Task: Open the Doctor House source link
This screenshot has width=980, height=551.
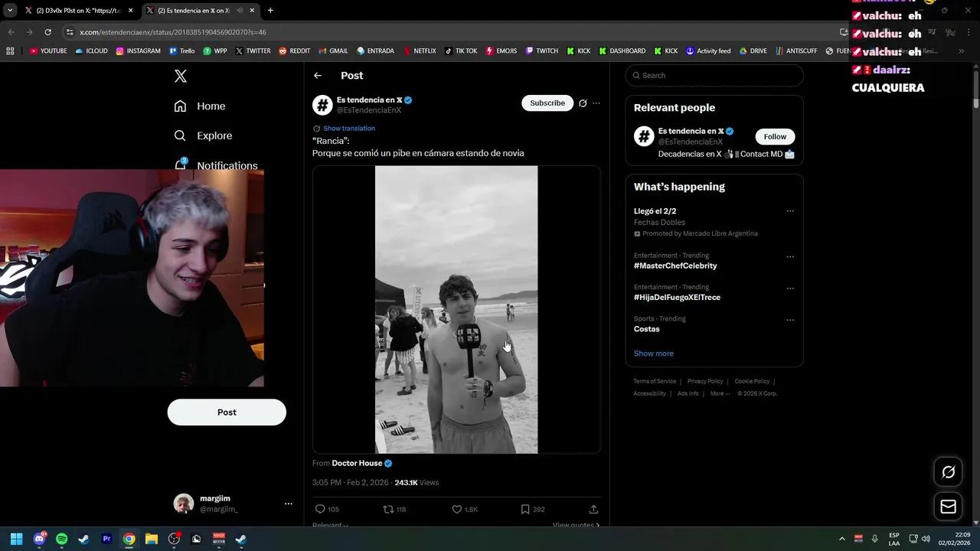Action: pos(357,463)
